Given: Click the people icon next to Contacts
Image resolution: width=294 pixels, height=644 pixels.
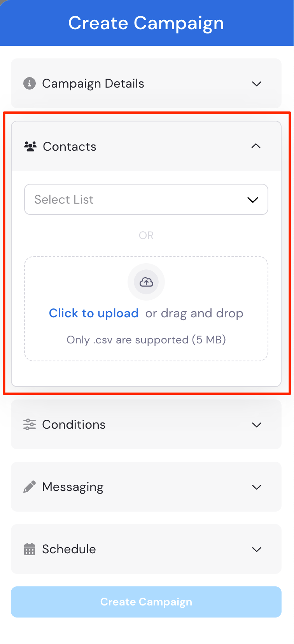Looking at the screenshot, I should (30, 146).
